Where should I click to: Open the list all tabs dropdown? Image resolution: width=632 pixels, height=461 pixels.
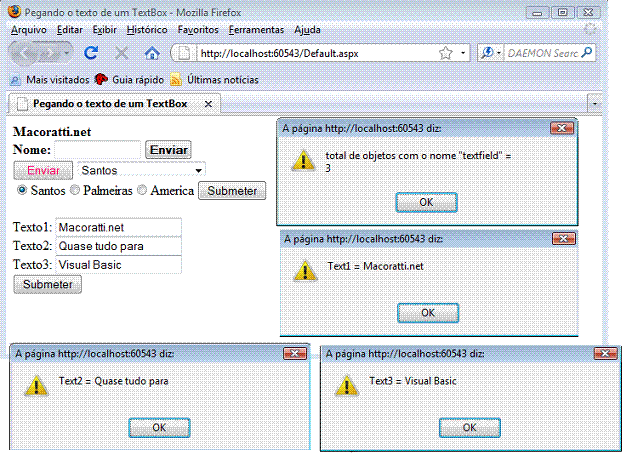(595, 104)
